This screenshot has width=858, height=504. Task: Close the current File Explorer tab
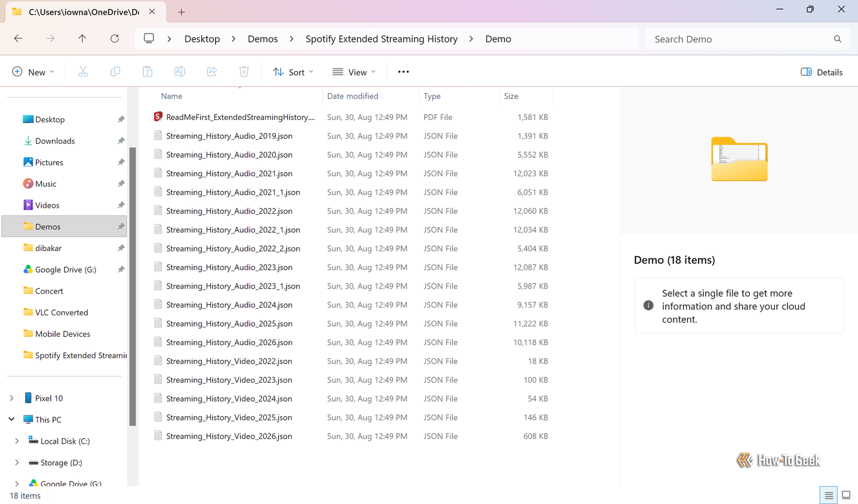152,11
